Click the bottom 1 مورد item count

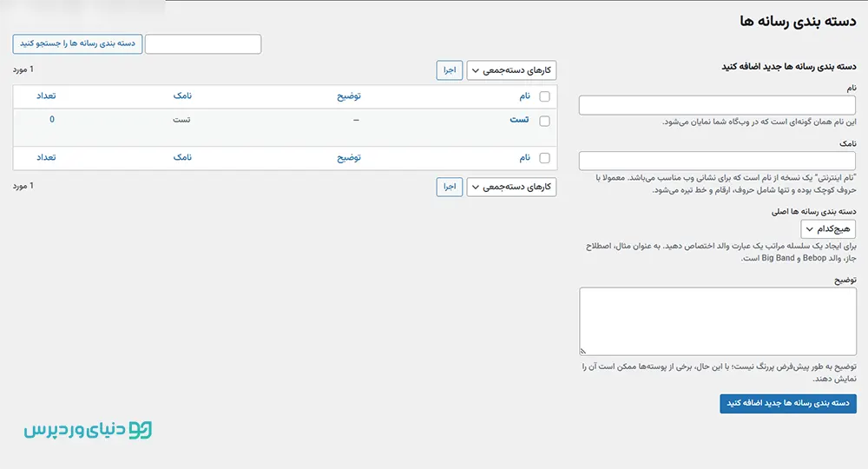23,186
